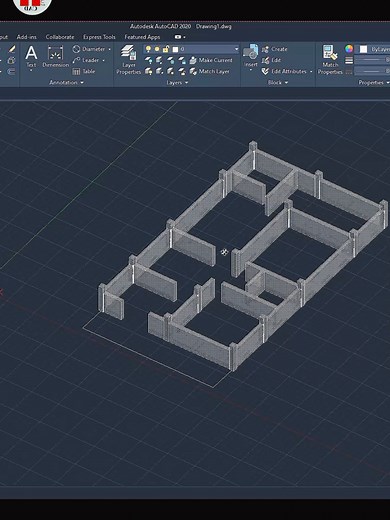Open the Edit Attributes dropdown arrow
This screenshot has width=390, height=520.
point(311,71)
